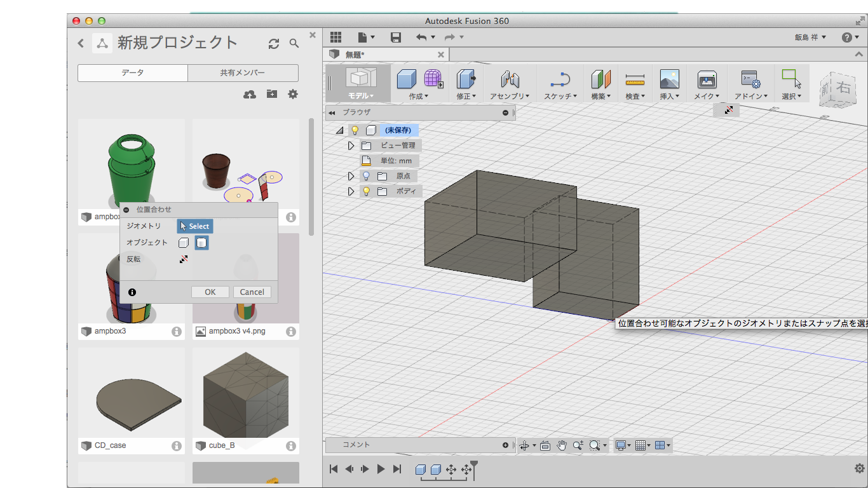Click the Assemble joint icon
The image size is (868, 488).
click(x=510, y=79)
